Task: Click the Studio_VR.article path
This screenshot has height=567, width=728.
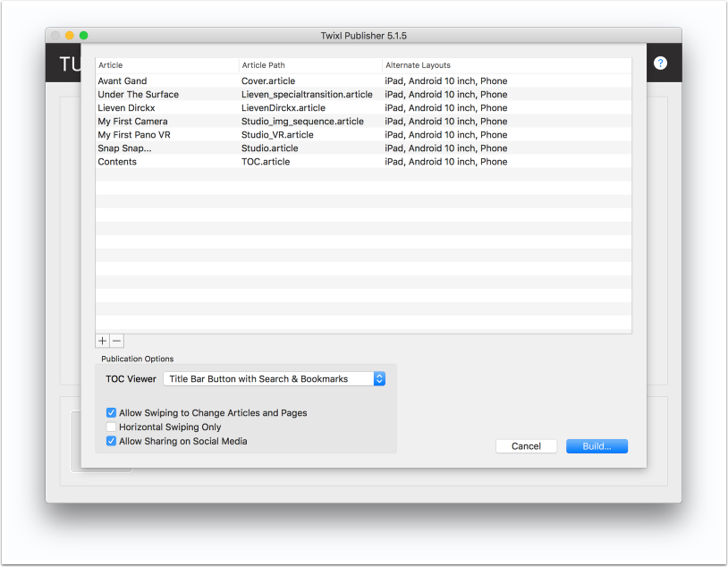Action: click(277, 135)
